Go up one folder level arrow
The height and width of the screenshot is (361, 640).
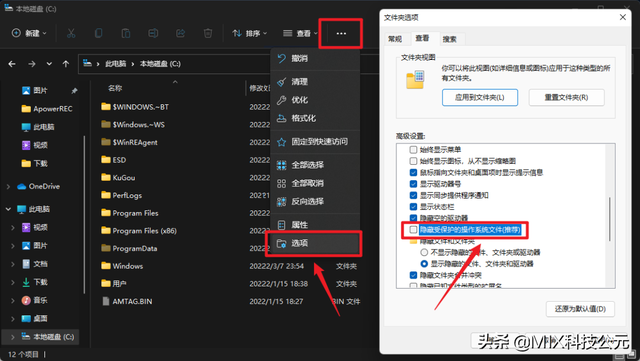point(66,64)
